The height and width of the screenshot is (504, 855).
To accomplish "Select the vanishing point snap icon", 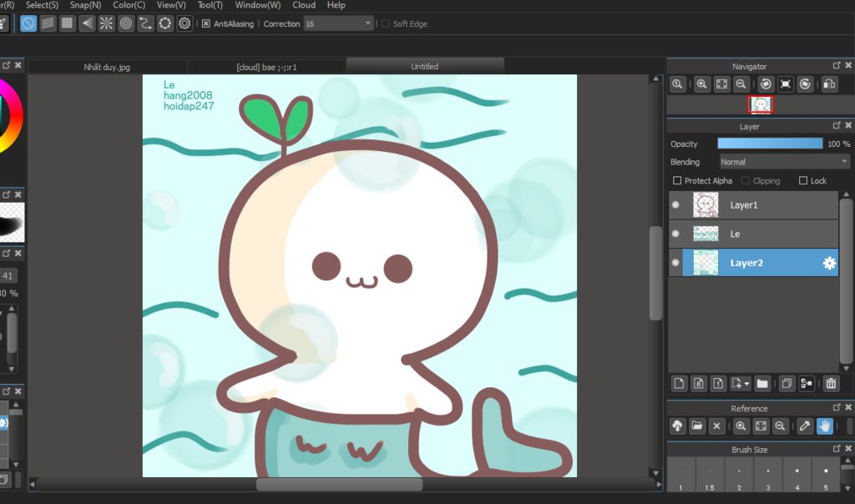I will point(87,23).
